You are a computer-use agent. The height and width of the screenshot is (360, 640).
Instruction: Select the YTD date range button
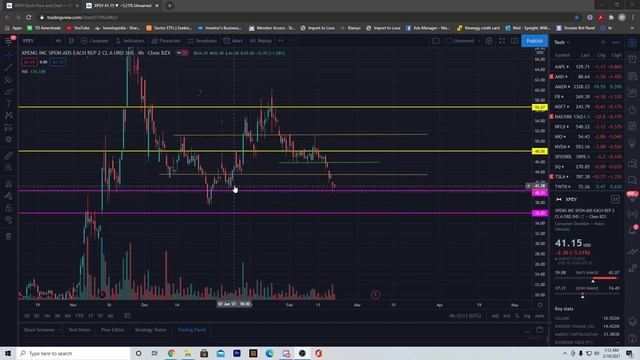pos(79,316)
